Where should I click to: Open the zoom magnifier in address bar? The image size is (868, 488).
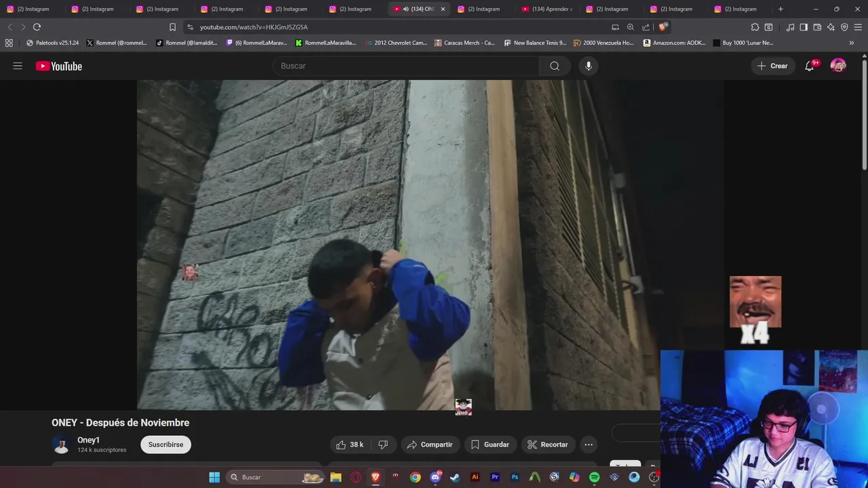pos(631,27)
